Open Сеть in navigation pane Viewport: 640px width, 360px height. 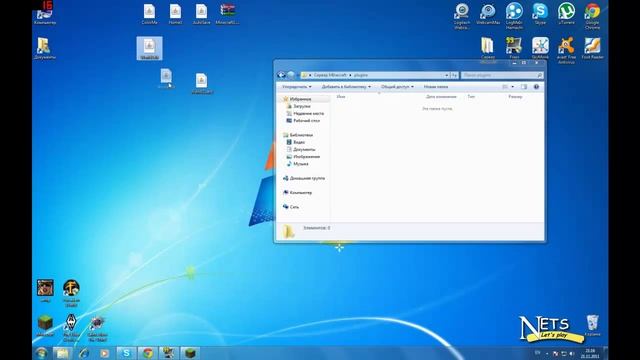point(294,207)
